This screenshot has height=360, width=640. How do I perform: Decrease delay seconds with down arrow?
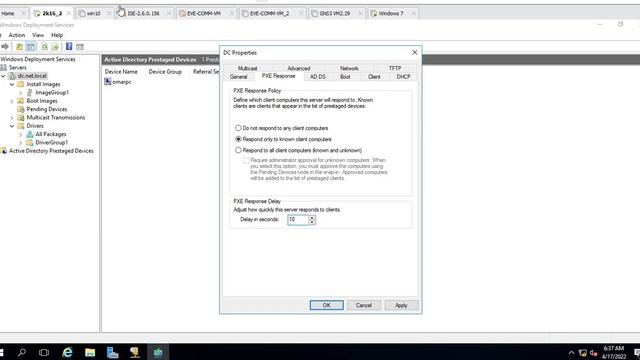pos(312,222)
